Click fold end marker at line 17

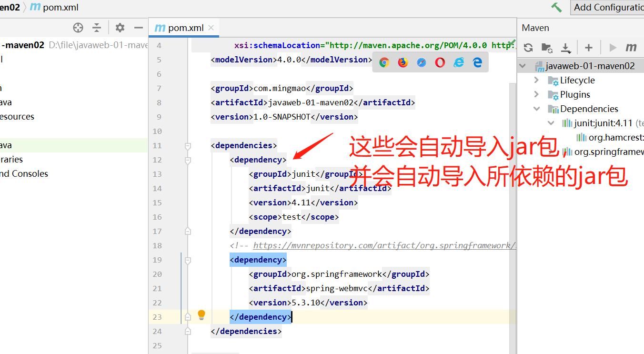coord(188,231)
